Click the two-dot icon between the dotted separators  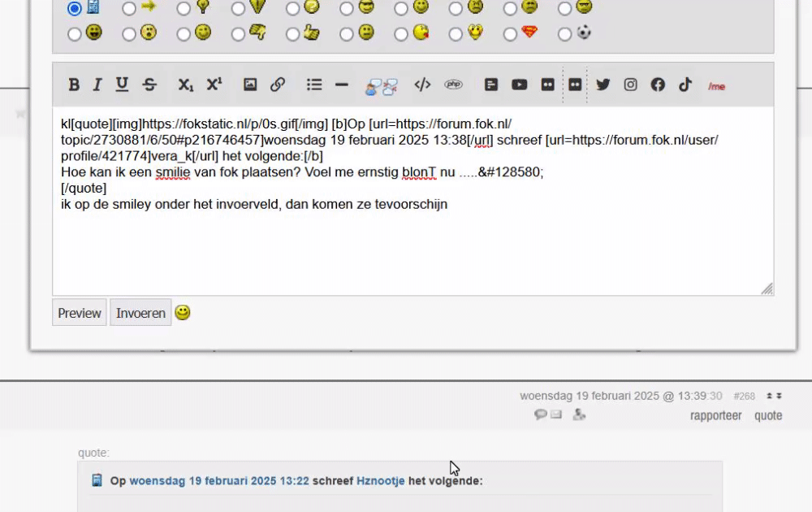point(575,85)
